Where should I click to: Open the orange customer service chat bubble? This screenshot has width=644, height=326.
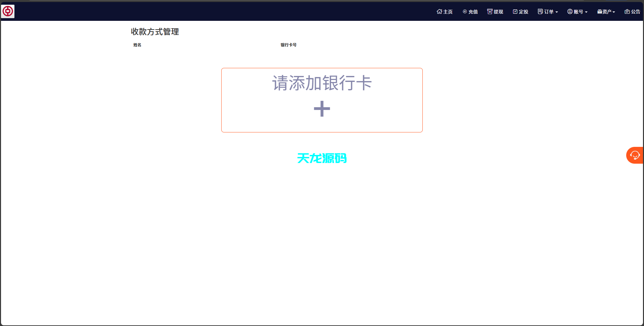pos(635,155)
